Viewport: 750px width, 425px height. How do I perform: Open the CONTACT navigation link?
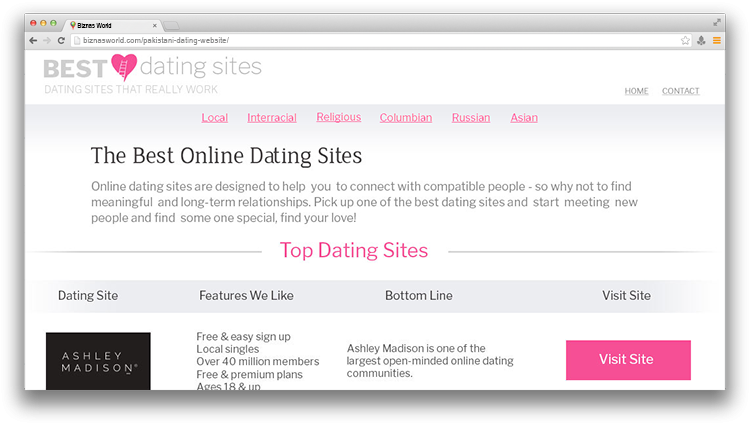[681, 91]
